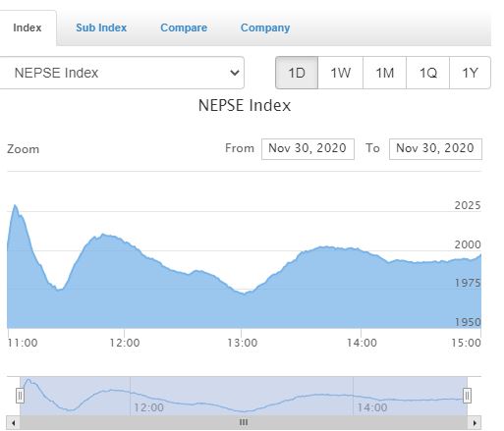
Task: Click the 2000 y-axis value
Action: pyautogui.click(x=468, y=244)
